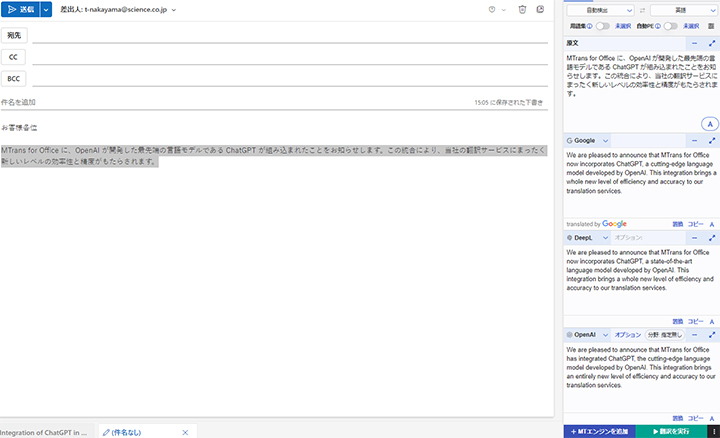Switch to the 'Integration of ChatGPT in ...' tab
Screen dimensions: 720x438
click(x=44, y=432)
